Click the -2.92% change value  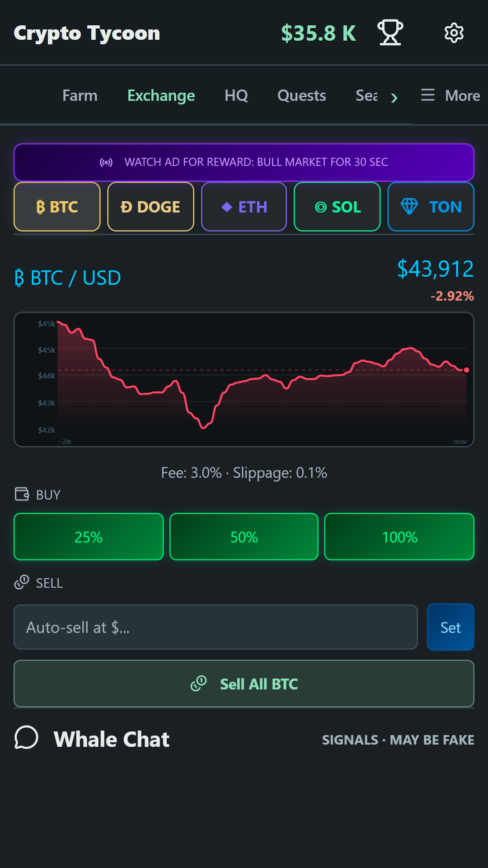[452, 296]
